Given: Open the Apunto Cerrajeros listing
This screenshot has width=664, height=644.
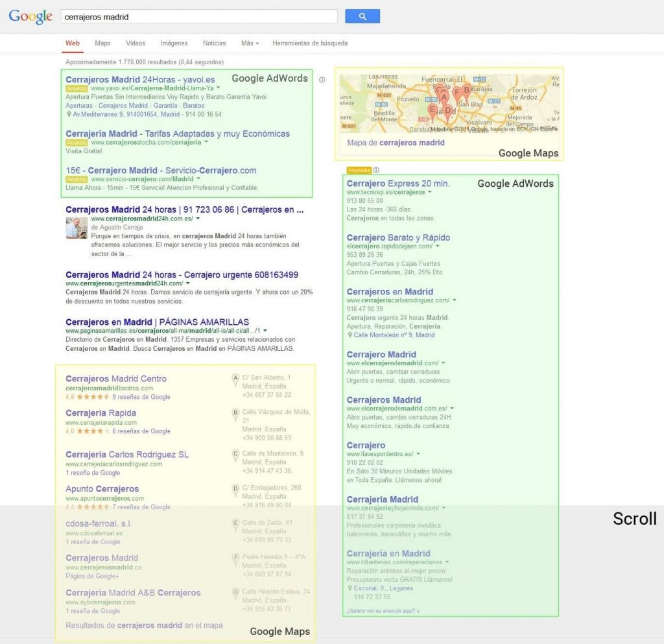Looking at the screenshot, I should [102, 488].
